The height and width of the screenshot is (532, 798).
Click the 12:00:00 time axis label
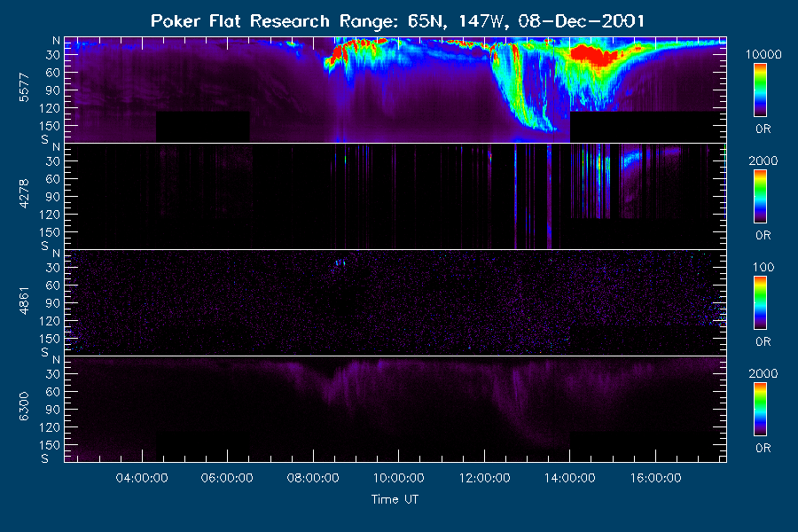tap(484, 478)
